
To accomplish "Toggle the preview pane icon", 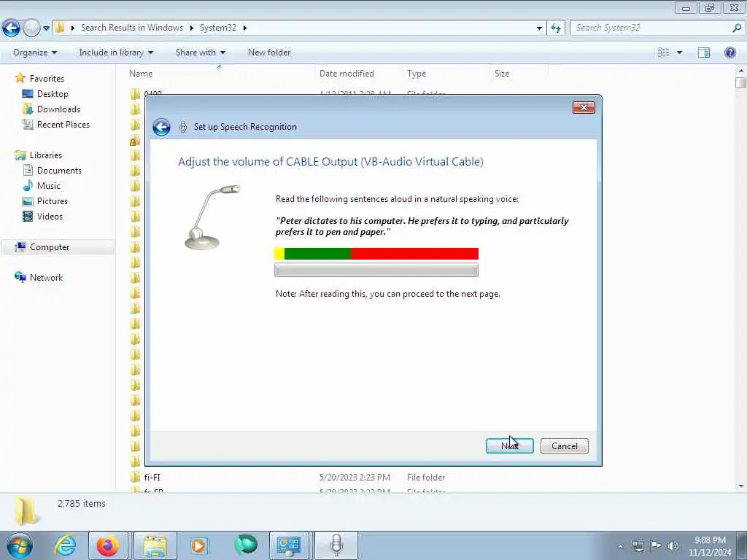I will click(x=704, y=52).
